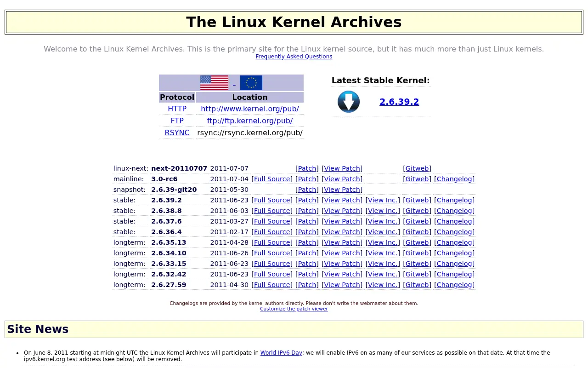
Task: Open Patch for longterm 2.6.35.13
Action: click(x=307, y=242)
